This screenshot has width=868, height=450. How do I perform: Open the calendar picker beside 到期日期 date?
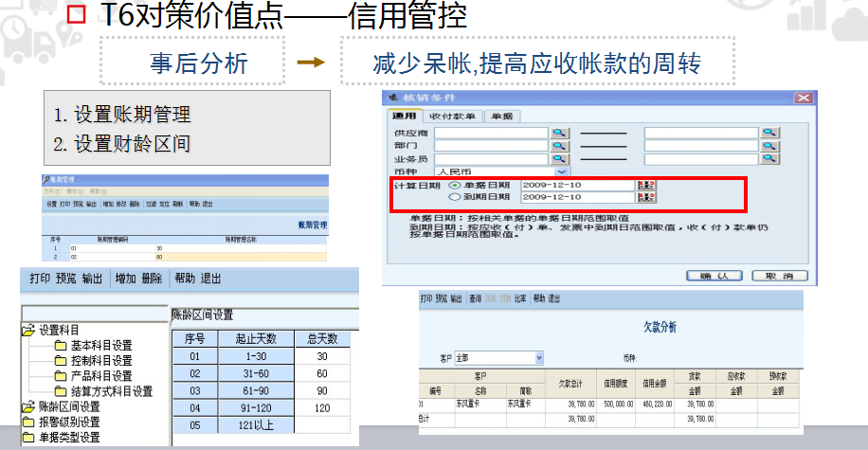646,197
